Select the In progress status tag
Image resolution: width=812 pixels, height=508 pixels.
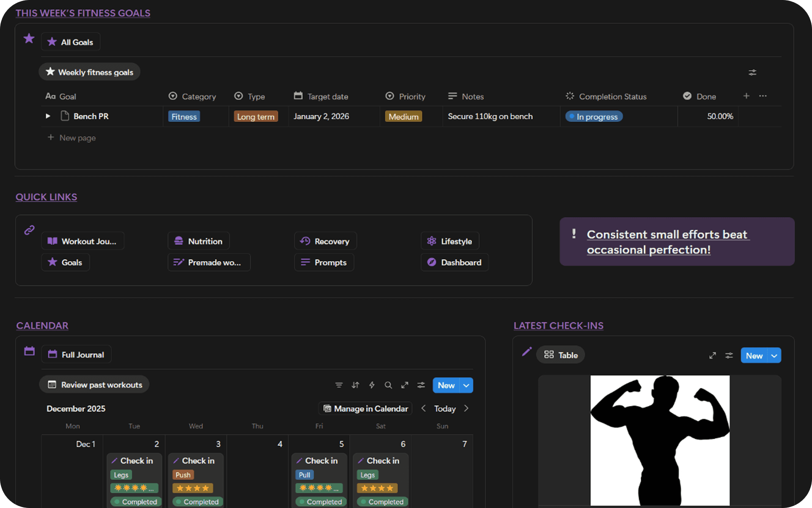pos(594,116)
